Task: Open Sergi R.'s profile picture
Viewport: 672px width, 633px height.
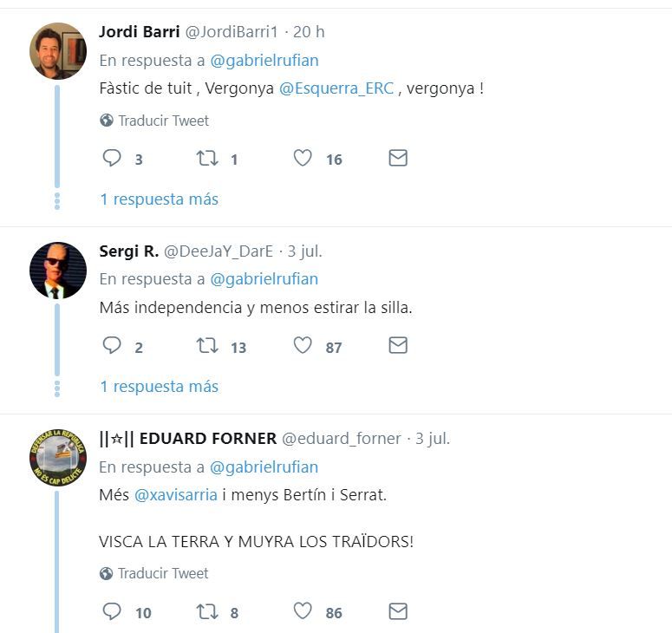Action: pos(58,270)
